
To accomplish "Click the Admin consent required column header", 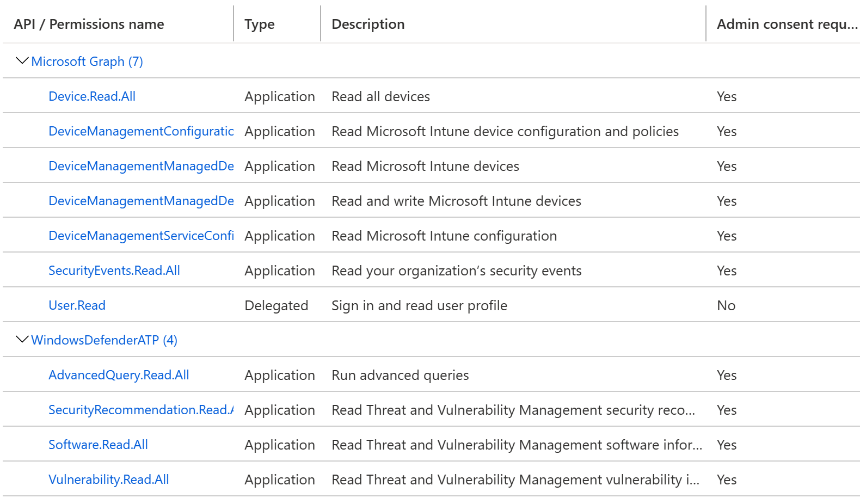I will coord(787,24).
